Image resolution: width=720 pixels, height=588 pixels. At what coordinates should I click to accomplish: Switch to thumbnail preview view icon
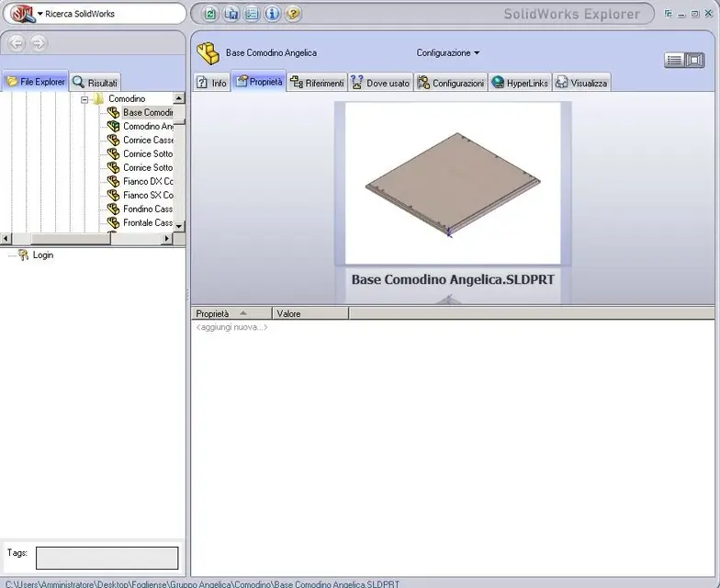coord(694,61)
